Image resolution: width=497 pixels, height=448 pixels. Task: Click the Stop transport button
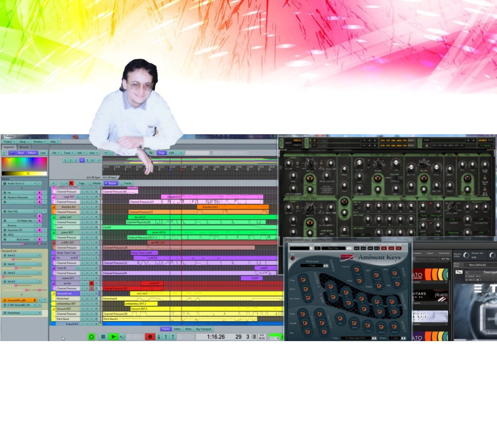click(x=103, y=337)
